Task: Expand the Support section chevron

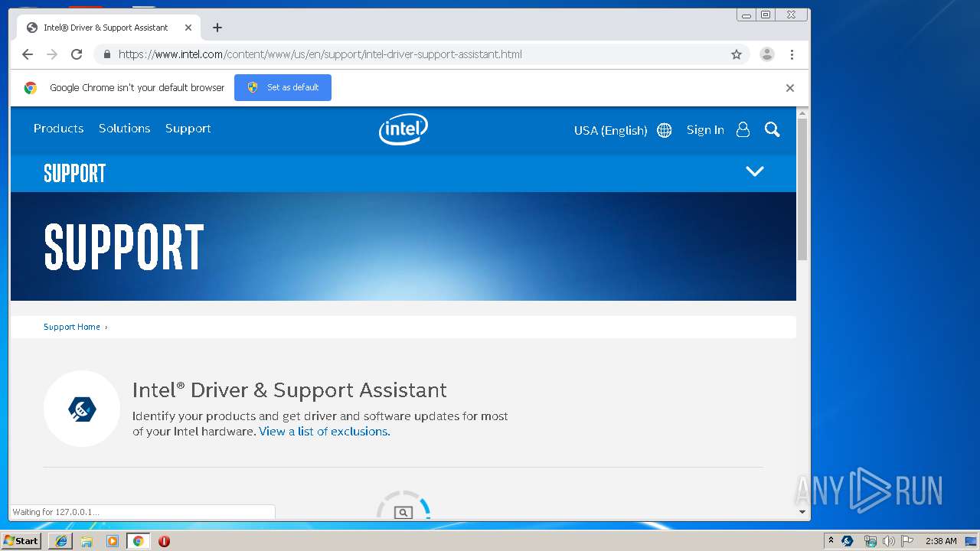Action: click(755, 171)
